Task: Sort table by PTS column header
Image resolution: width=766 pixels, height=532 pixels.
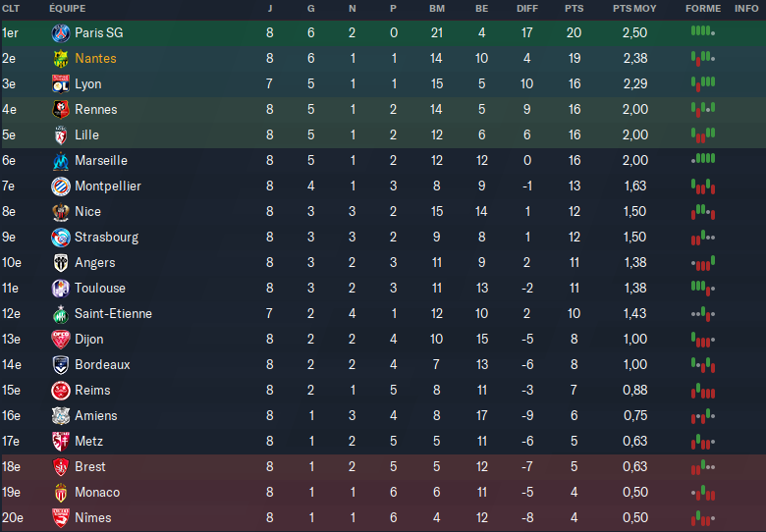Action: [574, 8]
